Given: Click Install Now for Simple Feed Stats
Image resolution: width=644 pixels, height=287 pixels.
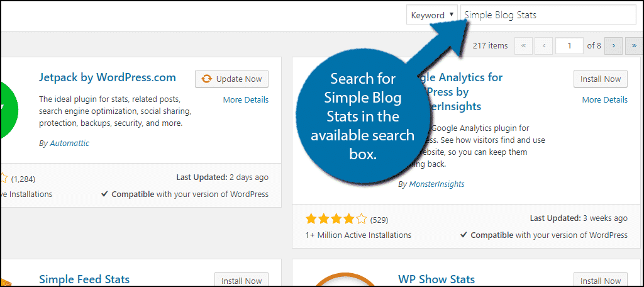Looking at the screenshot, I should pyautogui.click(x=241, y=279).
